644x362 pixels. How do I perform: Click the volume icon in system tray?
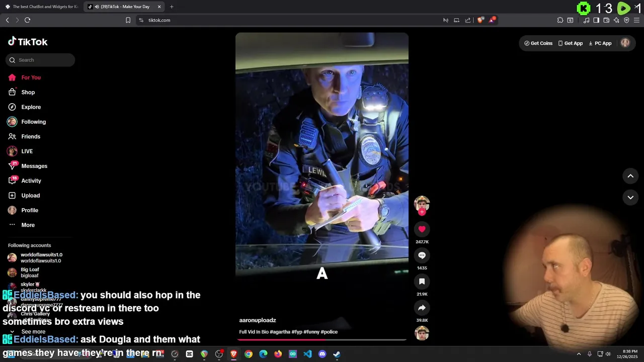click(608, 354)
